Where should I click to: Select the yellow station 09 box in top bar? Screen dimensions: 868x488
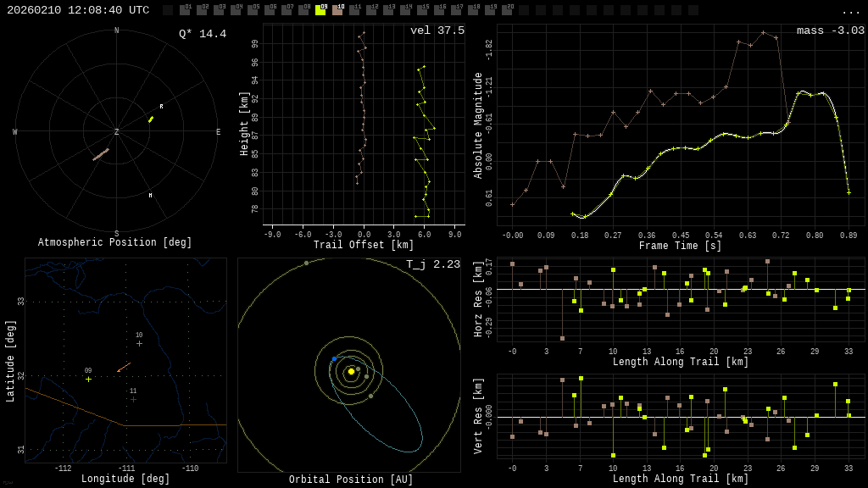pos(320,10)
